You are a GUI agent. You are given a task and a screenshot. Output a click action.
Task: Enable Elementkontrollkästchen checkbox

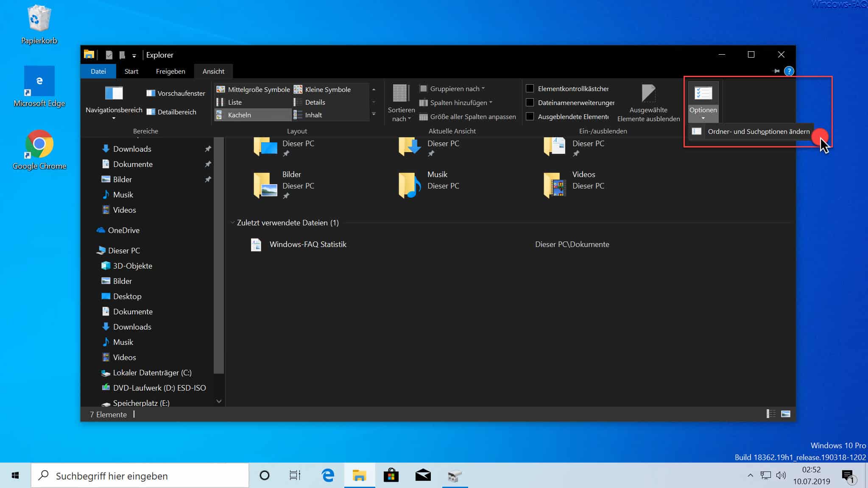click(530, 89)
